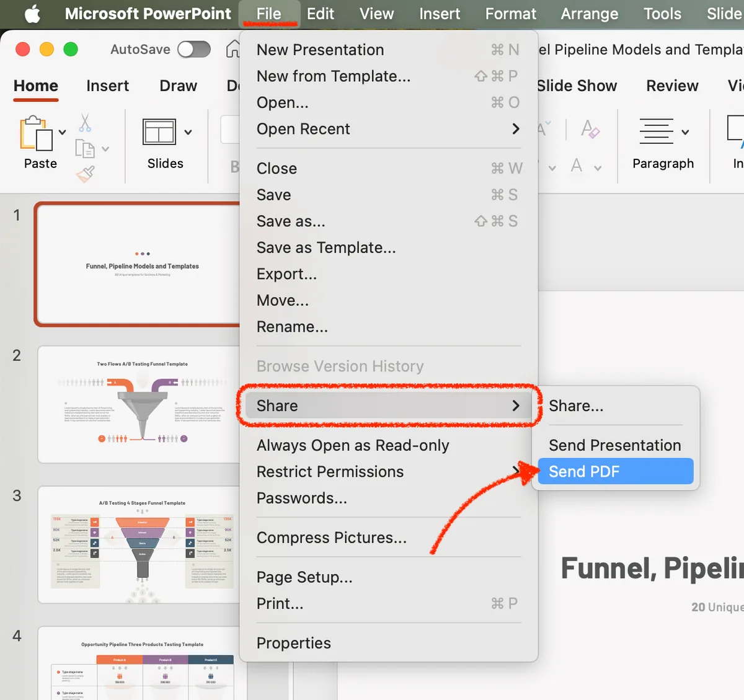Expand the Open Recent submenu
This screenshot has width=744, height=700.
point(388,129)
